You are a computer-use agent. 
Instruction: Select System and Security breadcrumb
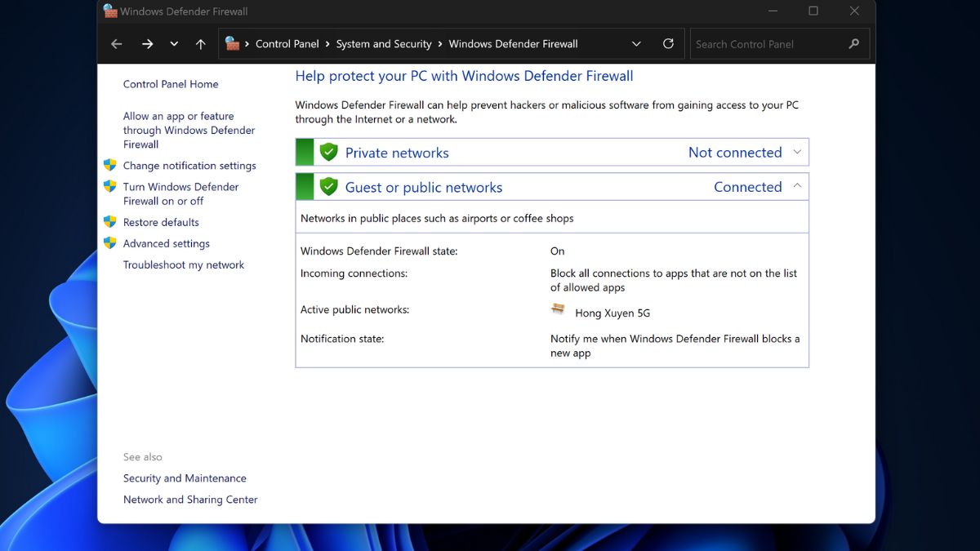(384, 44)
